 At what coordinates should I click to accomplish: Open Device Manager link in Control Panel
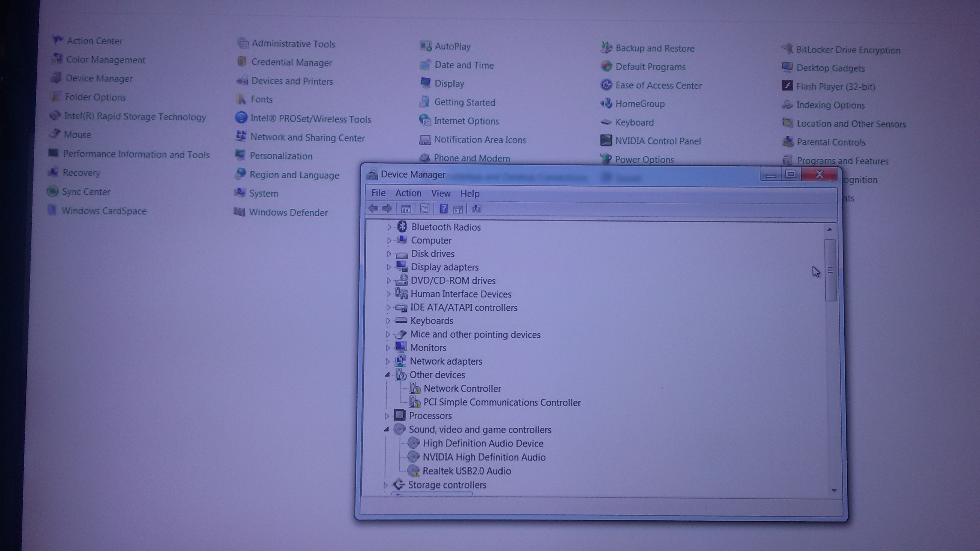tap(99, 78)
